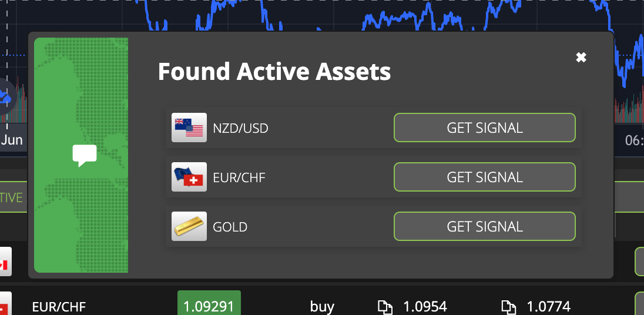Click the Jun date label on chart axis

tap(12, 140)
